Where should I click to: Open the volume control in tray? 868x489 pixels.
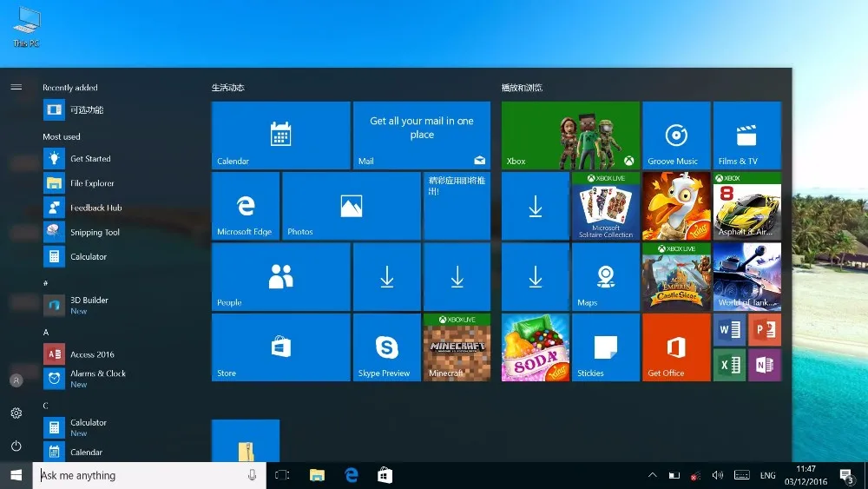tap(718, 475)
